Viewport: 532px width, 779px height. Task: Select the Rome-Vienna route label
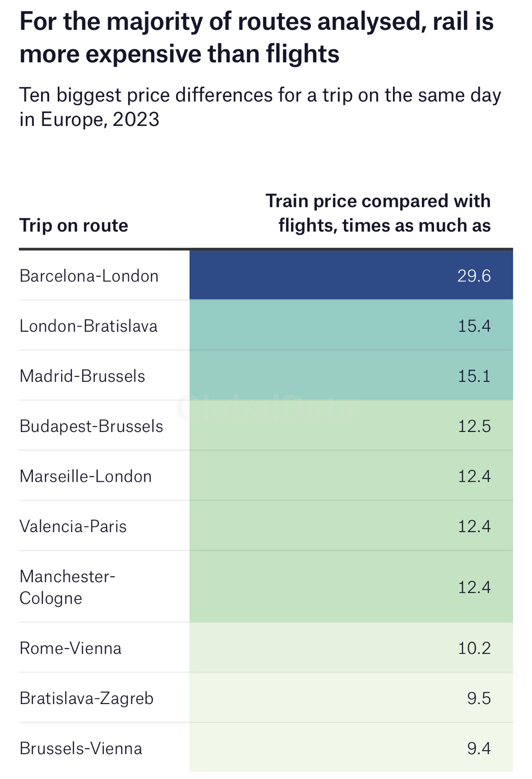(x=70, y=648)
